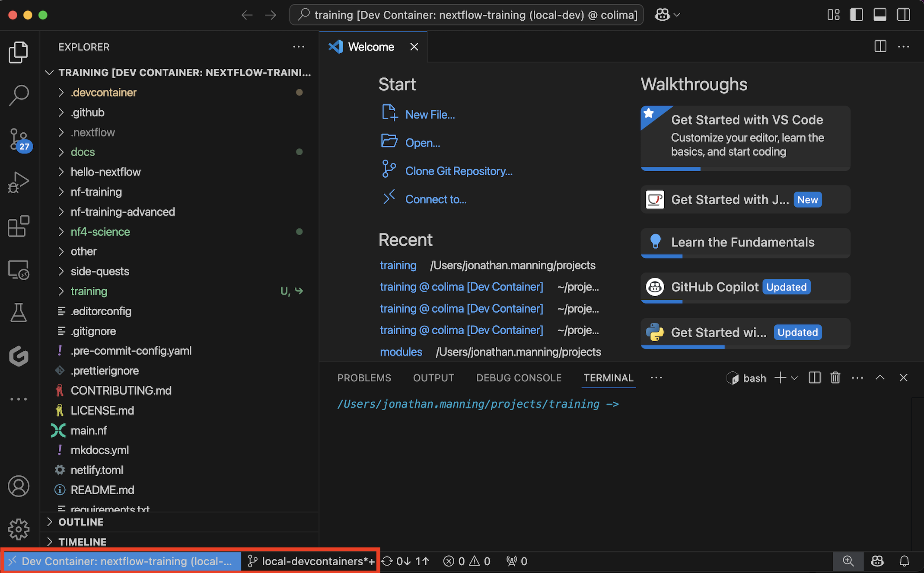This screenshot has height=573, width=924.
Task: Toggle the primary side bar visibility
Action: click(856, 14)
